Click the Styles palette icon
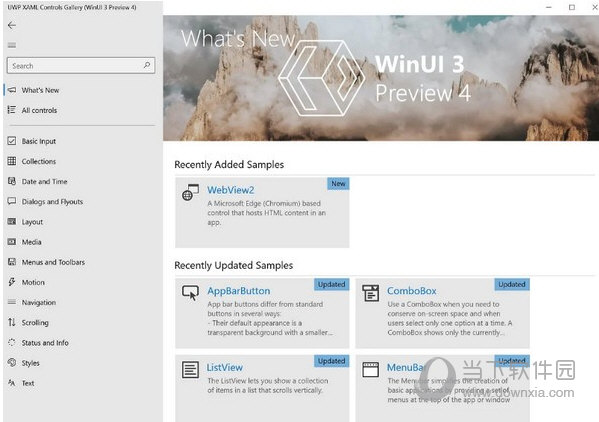599x422 pixels. [x=12, y=362]
